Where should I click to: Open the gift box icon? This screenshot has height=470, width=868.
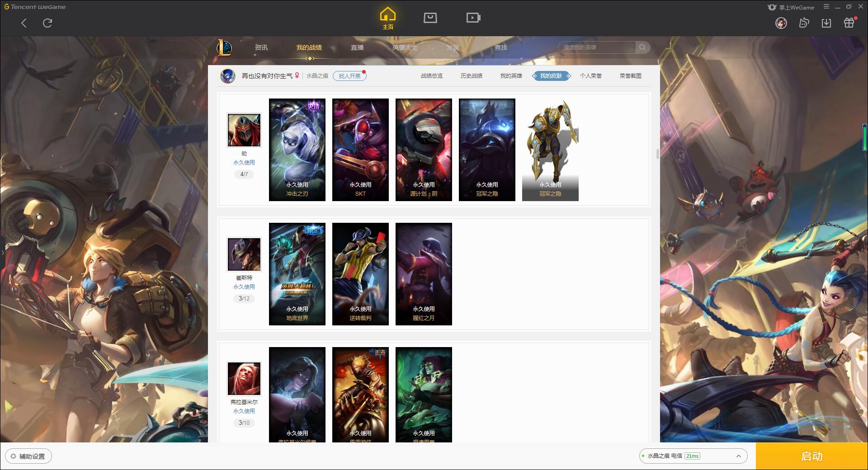pos(849,23)
